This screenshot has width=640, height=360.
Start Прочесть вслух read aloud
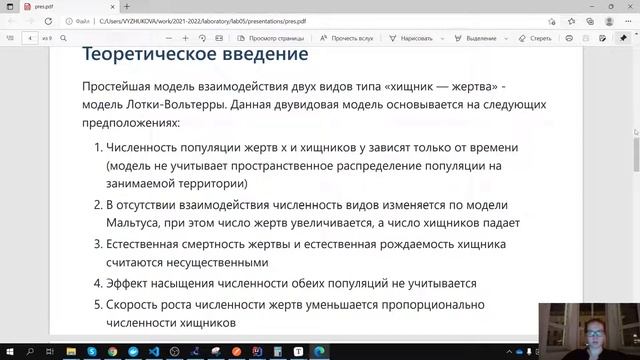click(x=347, y=38)
